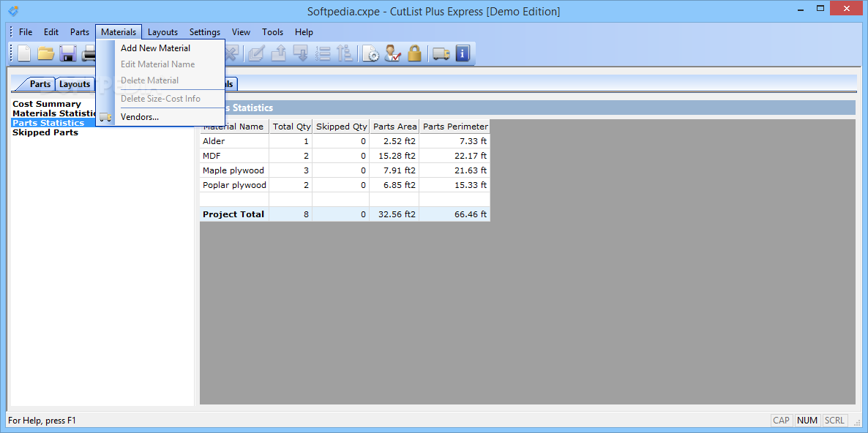This screenshot has height=433, width=868.
Task: Choose Add New Material
Action: (160, 48)
